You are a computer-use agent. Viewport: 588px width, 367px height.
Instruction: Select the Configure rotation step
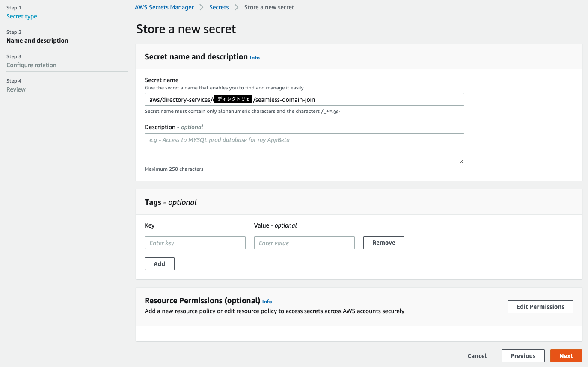tap(31, 65)
